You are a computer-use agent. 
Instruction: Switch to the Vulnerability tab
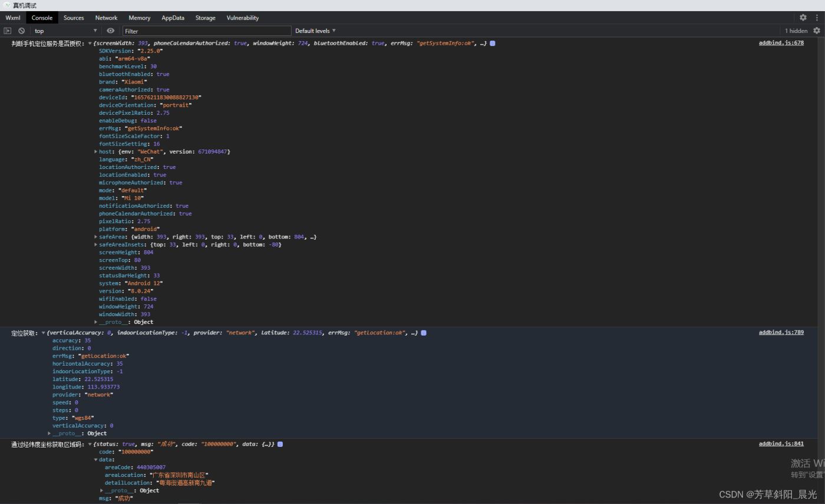(x=243, y=18)
